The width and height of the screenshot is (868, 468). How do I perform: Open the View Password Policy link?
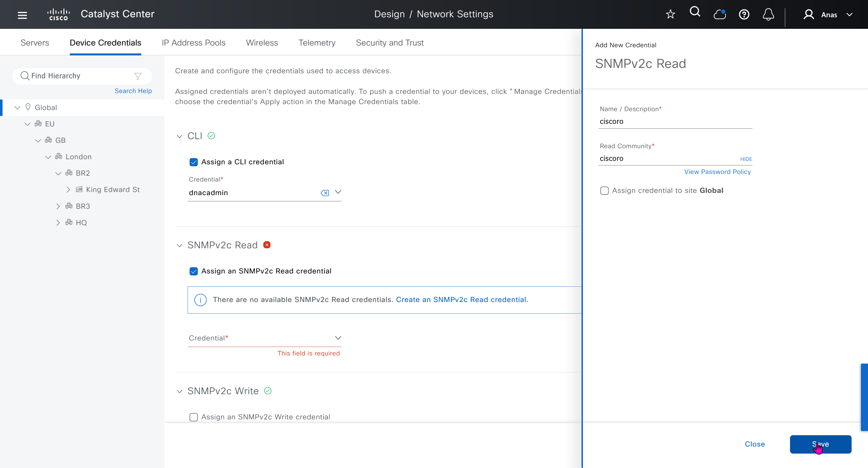(717, 172)
